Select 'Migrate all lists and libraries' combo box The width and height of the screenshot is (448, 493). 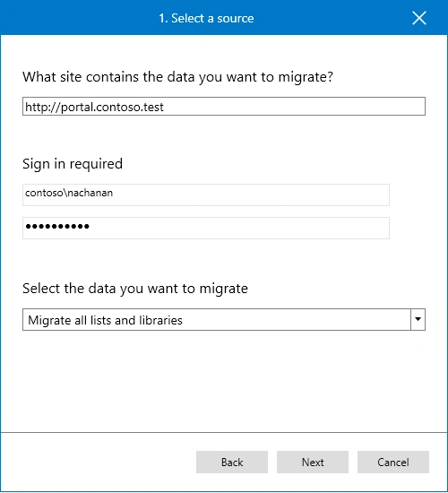click(224, 319)
